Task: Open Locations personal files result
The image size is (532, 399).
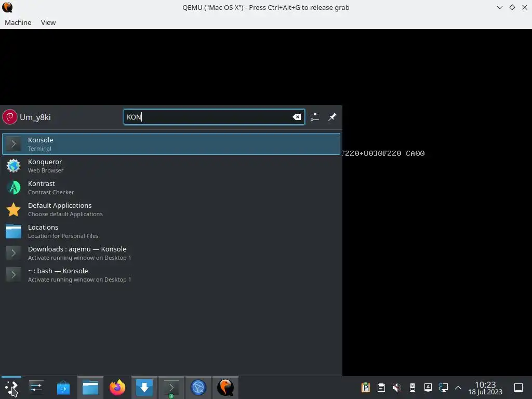Action: [x=171, y=231]
